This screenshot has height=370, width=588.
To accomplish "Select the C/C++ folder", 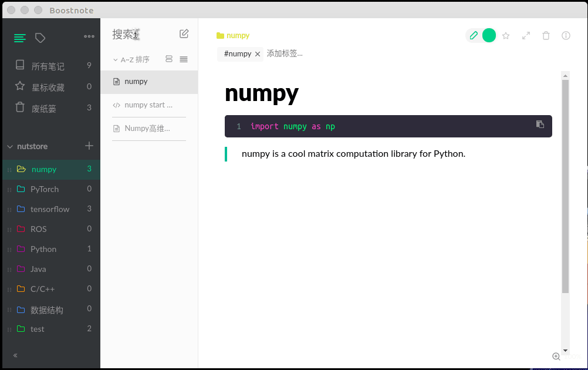I will point(51,289).
